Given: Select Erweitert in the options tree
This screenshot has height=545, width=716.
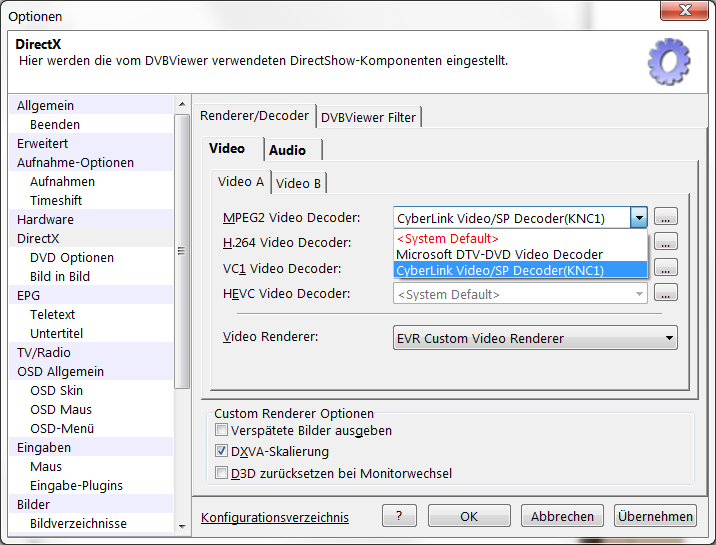Looking at the screenshot, I should tap(91, 143).
